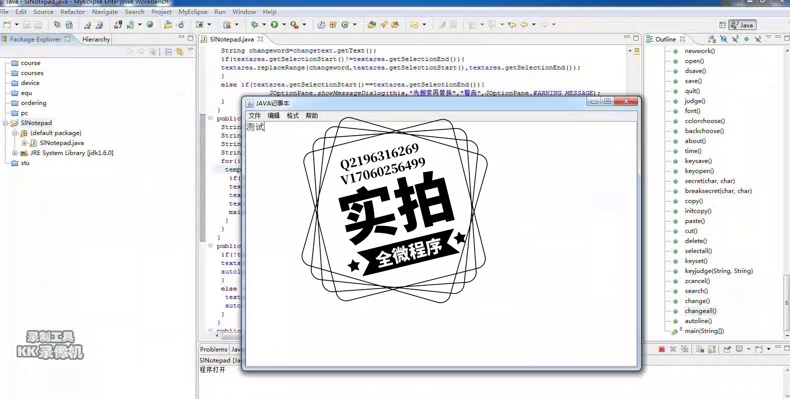Screen dimensions: 790x399
Task: Open the dropdown arrow beside Run button
Action: tap(284, 24)
